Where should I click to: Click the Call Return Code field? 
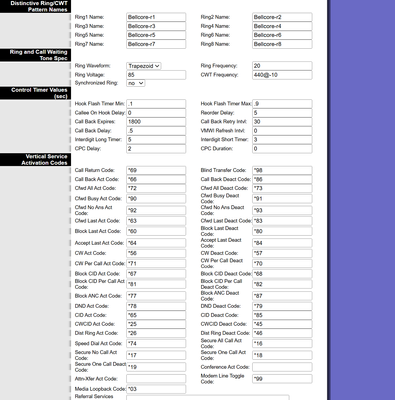point(156,170)
